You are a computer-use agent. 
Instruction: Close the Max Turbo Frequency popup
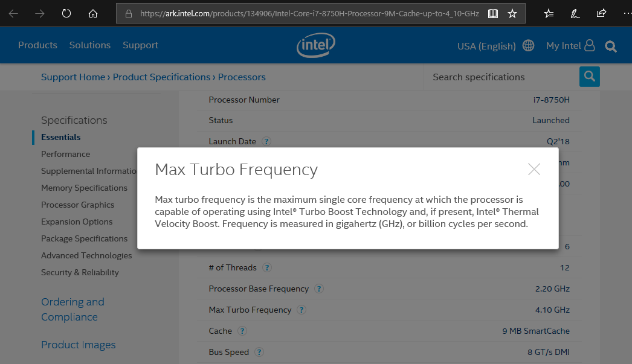[x=534, y=169]
